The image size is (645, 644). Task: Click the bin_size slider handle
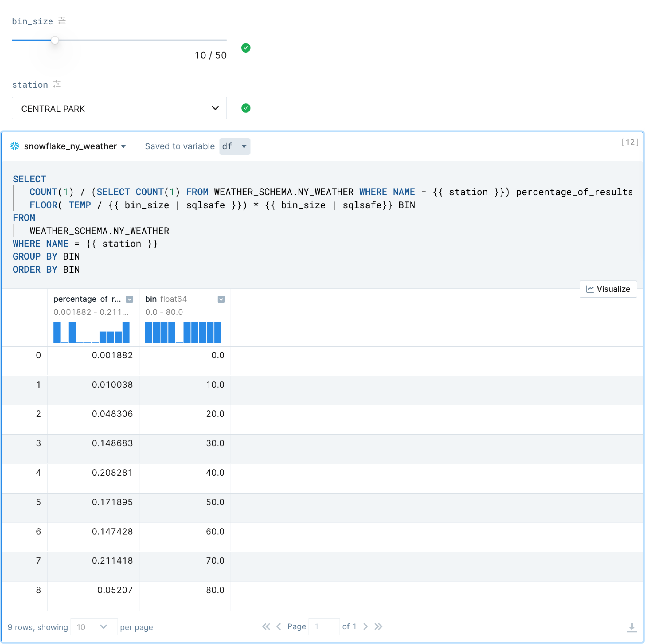tap(55, 40)
